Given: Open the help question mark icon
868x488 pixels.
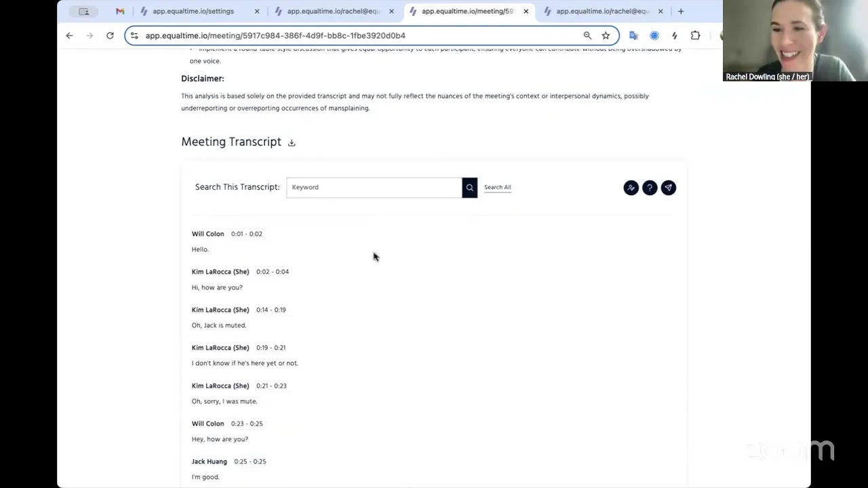Looking at the screenshot, I should click(x=650, y=188).
